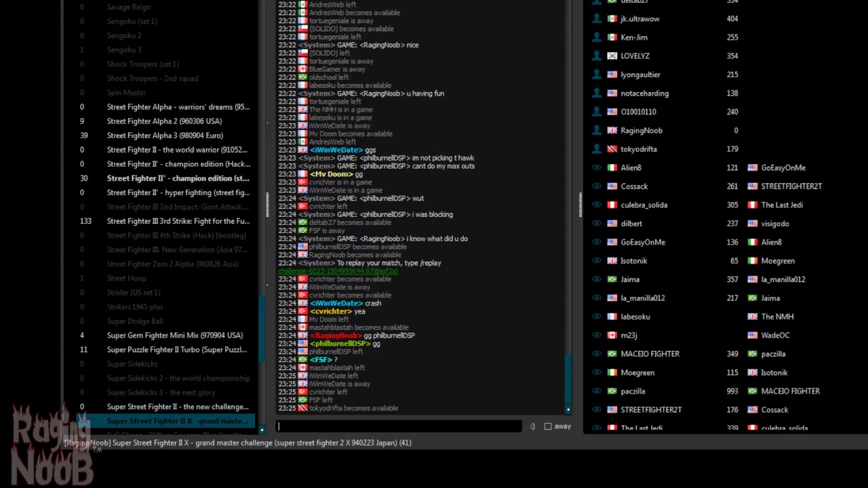Spectate culebra_solida via its eye icon
The image size is (868, 488).
pos(597,205)
